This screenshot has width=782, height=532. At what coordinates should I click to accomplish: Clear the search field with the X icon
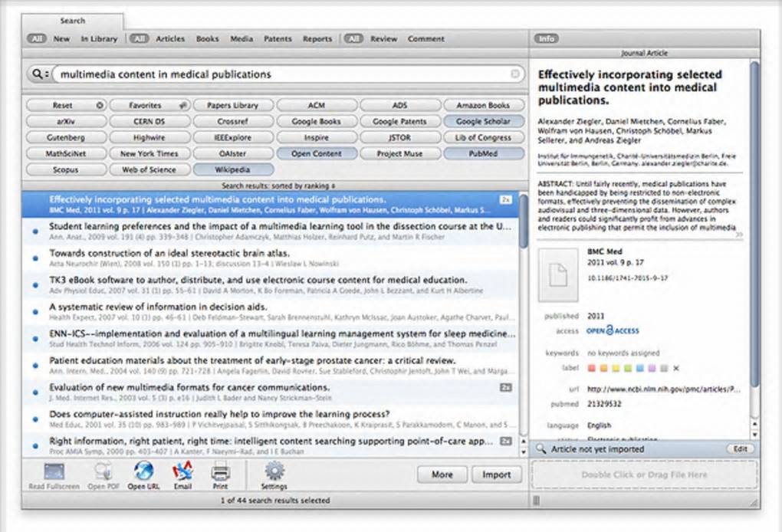[515, 74]
